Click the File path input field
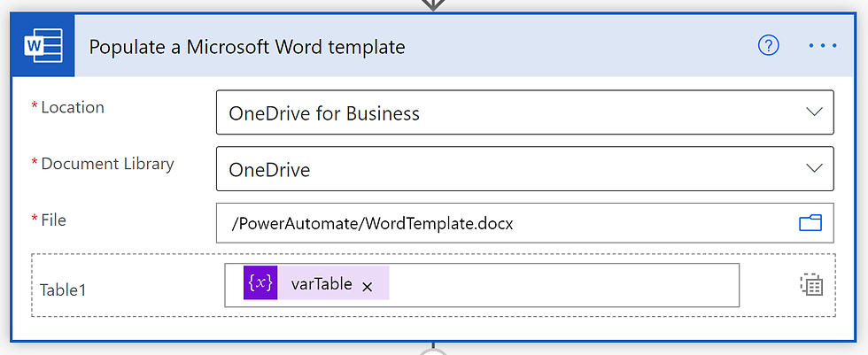The height and width of the screenshot is (355, 868). 524,223
